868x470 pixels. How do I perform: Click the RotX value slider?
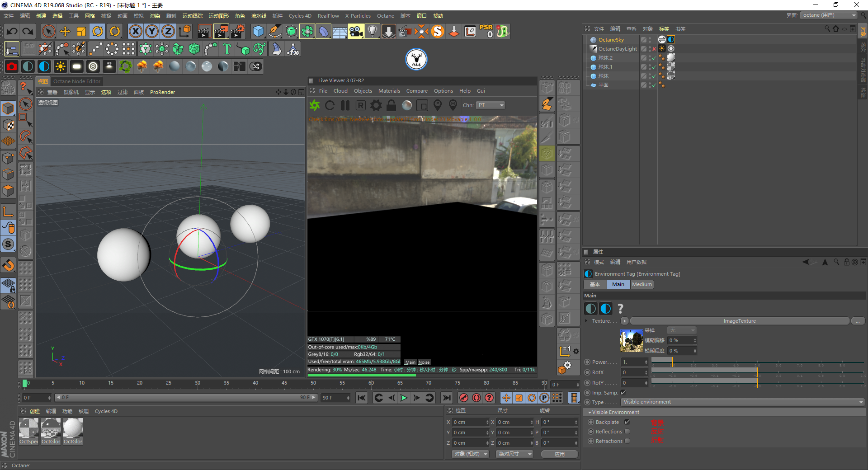757,372
